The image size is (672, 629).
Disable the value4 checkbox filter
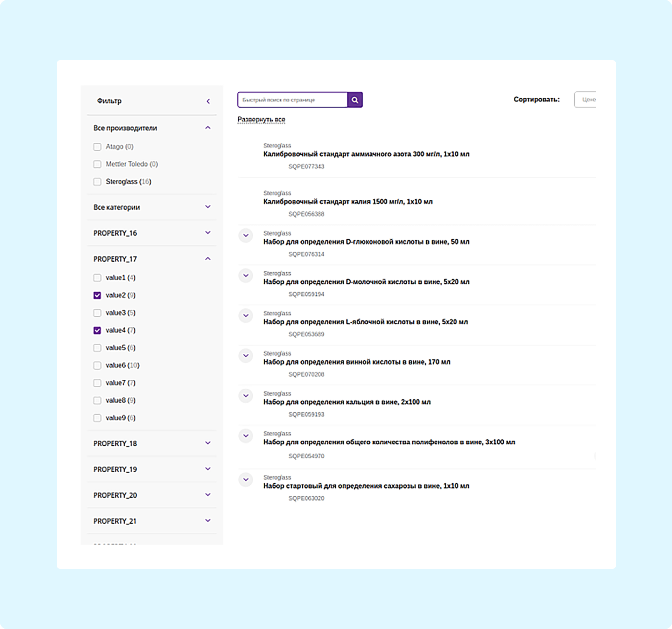tap(96, 329)
